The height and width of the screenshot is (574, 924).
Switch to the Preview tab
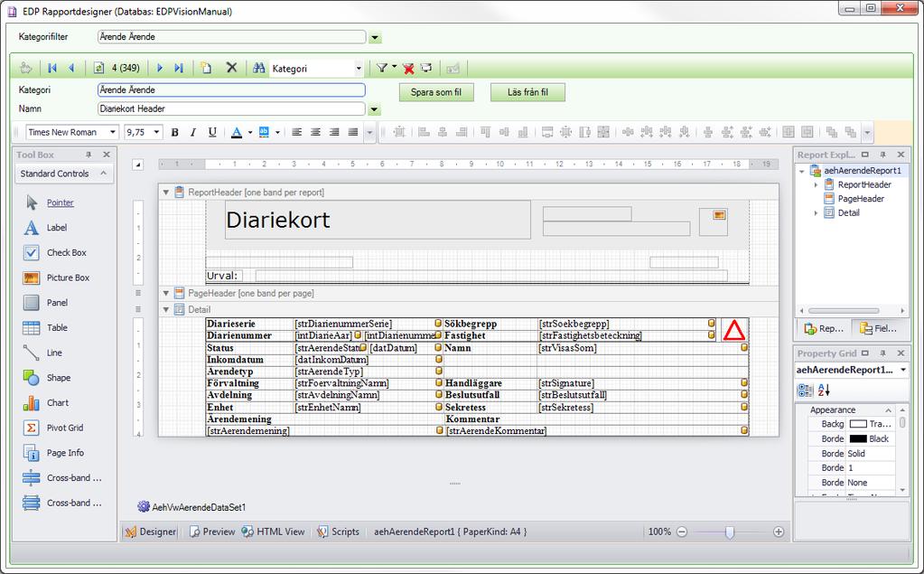pos(212,532)
